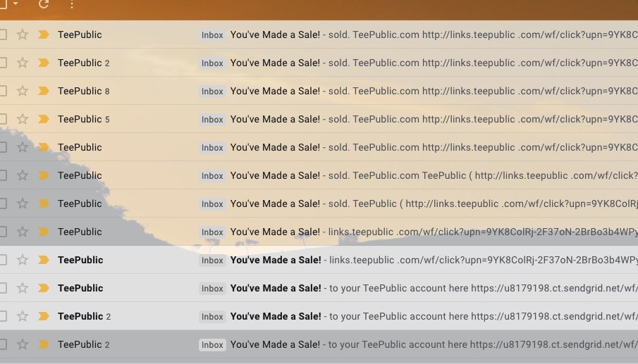Click the TeePublic sender name with count 8
Screen dimensions: 638x364
click(80, 91)
